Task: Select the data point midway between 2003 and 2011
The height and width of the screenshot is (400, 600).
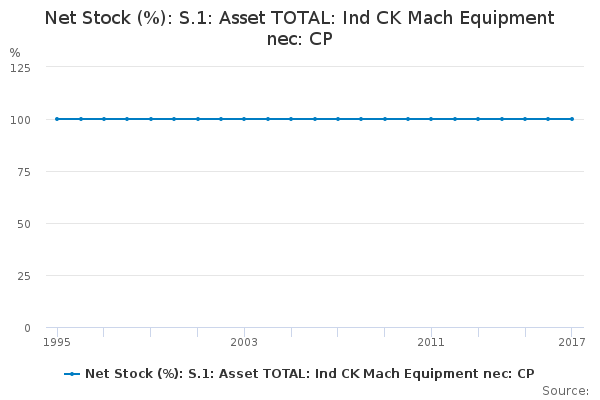Action: point(338,119)
